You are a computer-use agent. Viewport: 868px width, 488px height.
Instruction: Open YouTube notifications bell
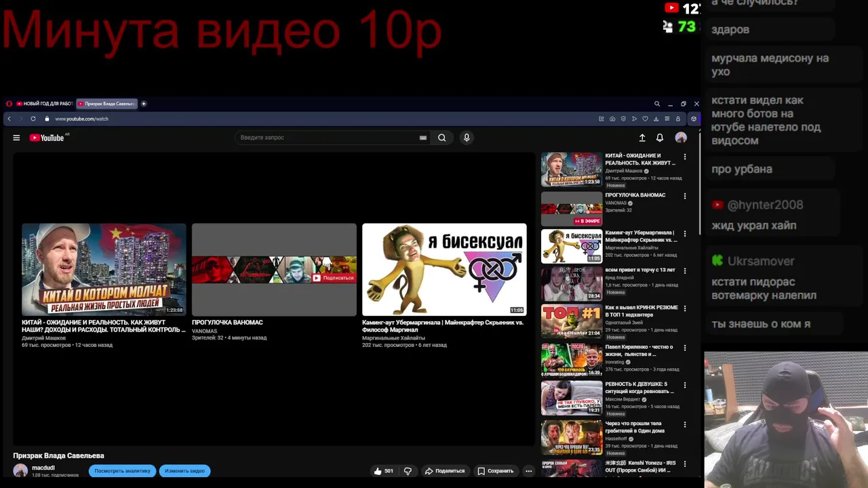(x=660, y=138)
